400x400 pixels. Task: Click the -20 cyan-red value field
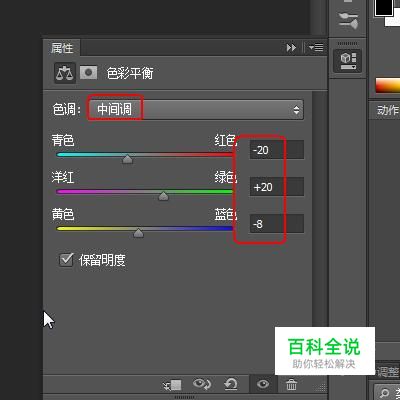[x=277, y=150]
